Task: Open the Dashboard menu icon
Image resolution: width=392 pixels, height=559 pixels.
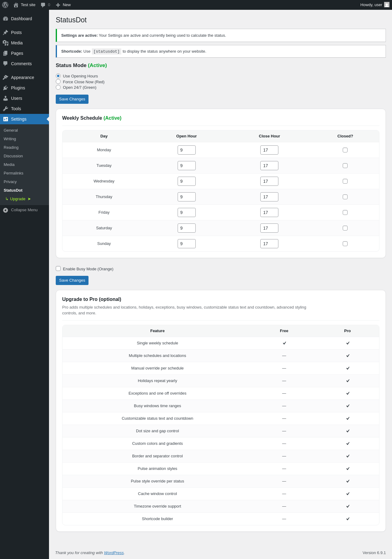Action: [x=6, y=19]
